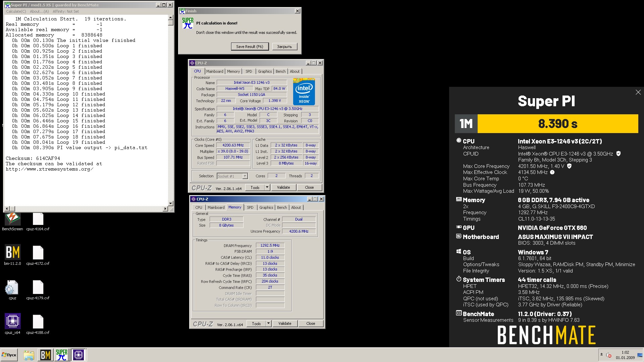Open cpuz-4164.cvf file on desktop

pos(38,221)
